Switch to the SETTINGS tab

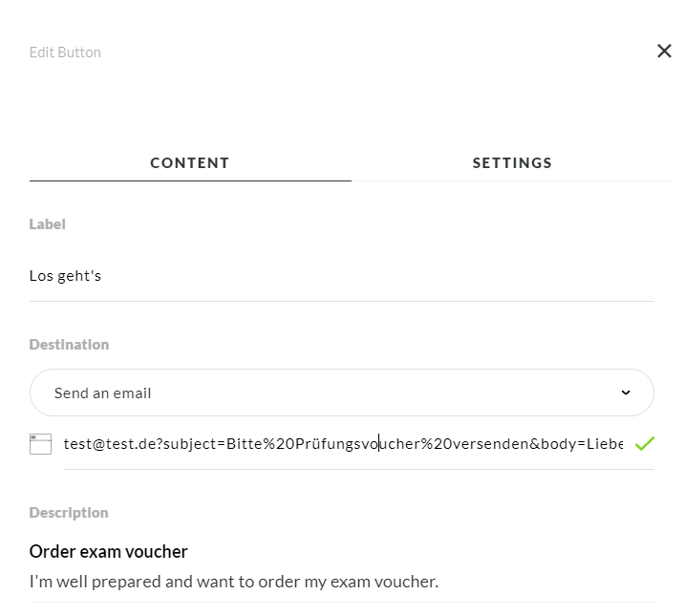tap(512, 162)
